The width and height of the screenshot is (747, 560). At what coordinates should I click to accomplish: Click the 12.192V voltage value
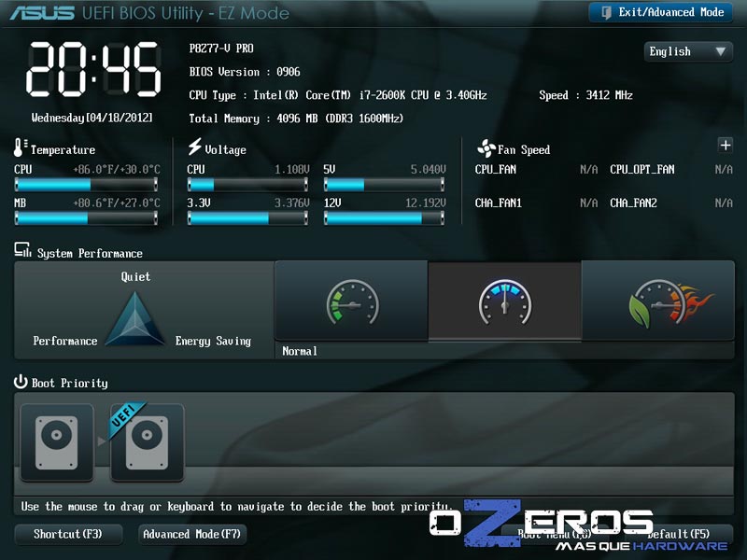click(426, 203)
